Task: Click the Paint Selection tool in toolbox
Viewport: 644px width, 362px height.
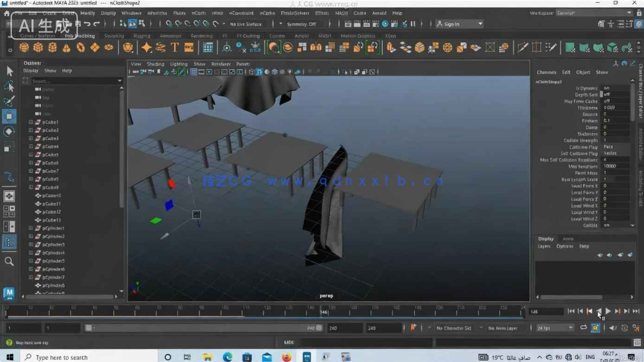Action: (x=9, y=101)
